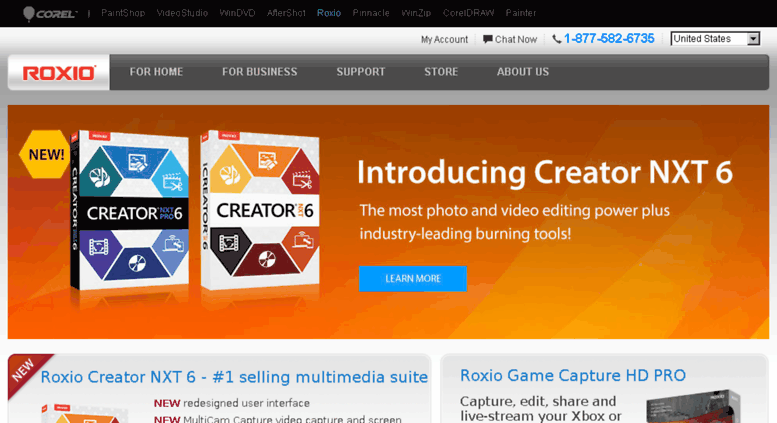Click the Introducing Creator NXT 6 headline
Screen dimensions: 777x423
(x=545, y=172)
